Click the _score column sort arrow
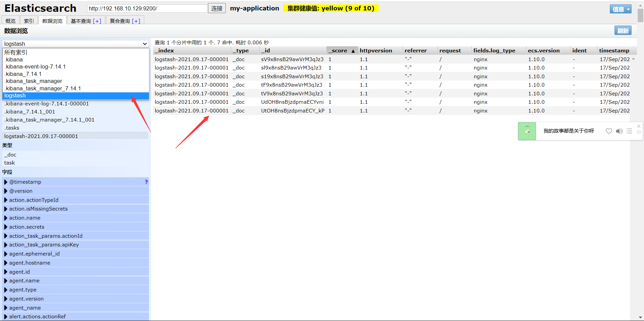Image resolution: width=644 pixels, height=321 pixels. (x=353, y=51)
